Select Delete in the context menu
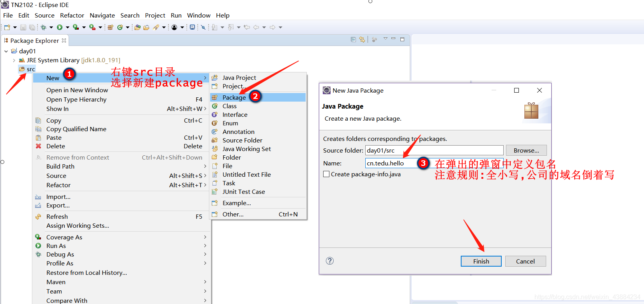The width and height of the screenshot is (644, 304). point(121,146)
